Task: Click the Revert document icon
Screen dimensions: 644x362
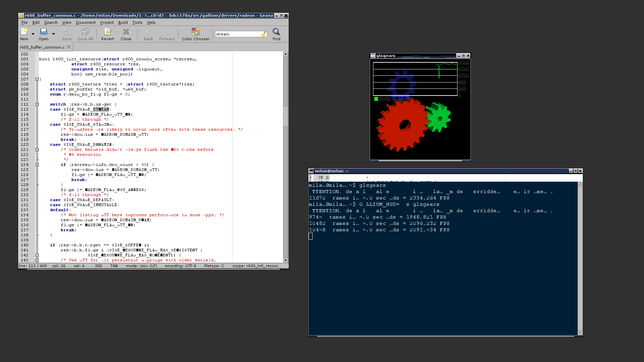Action: pyautogui.click(x=108, y=32)
